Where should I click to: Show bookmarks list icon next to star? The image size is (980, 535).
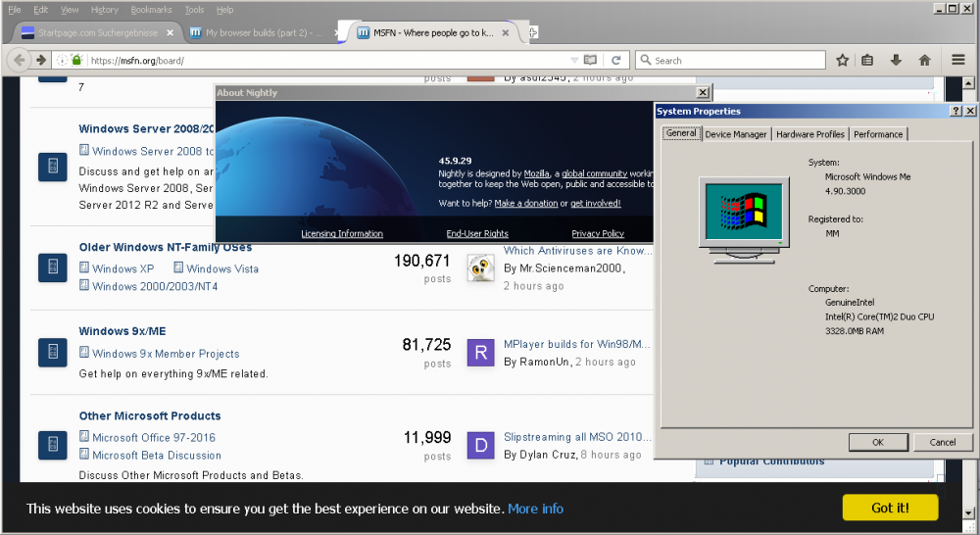868,60
